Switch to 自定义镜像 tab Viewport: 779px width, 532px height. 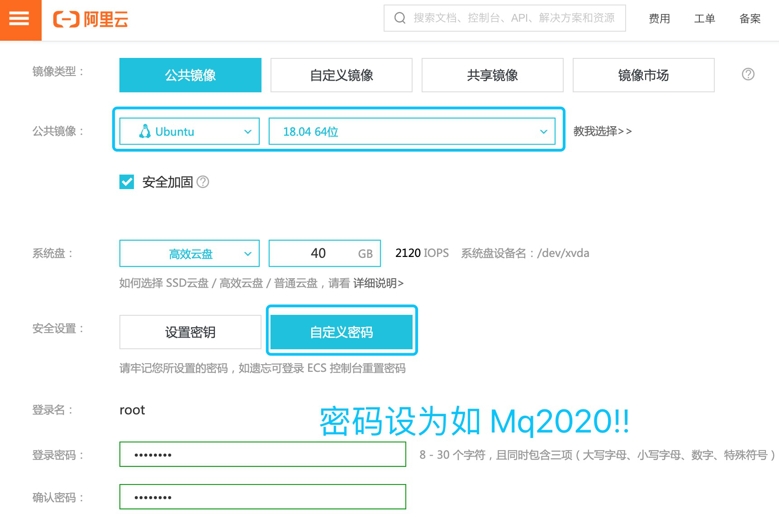342,75
